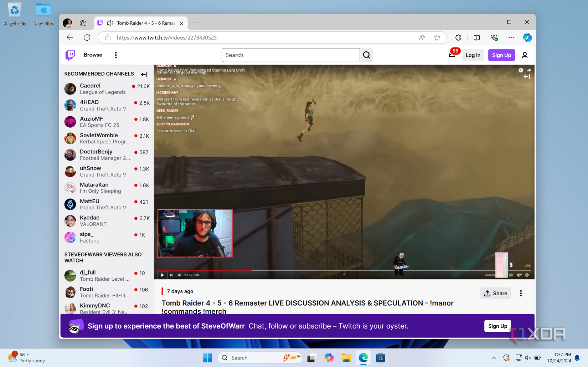This screenshot has height=367, width=588.
Task: Select the Tomb Raider 4 - 5 - 6 tab
Action: (x=141, y=23)
